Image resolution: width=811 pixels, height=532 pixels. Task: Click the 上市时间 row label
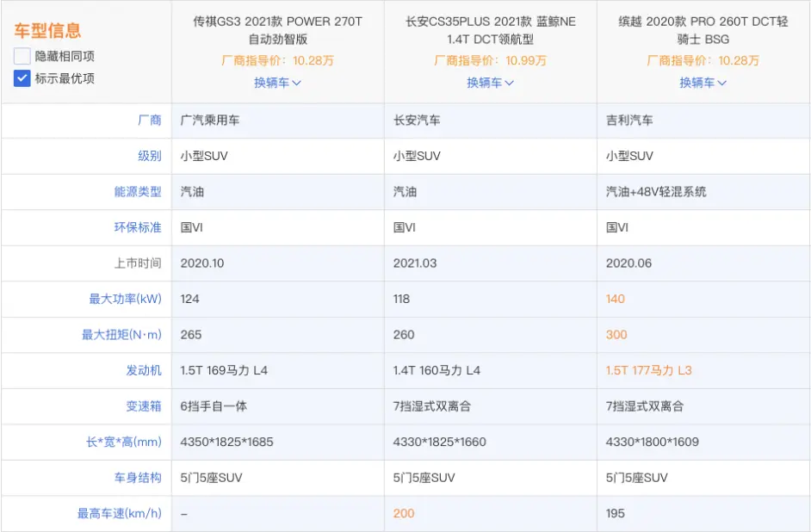click(x=138, y=263)
